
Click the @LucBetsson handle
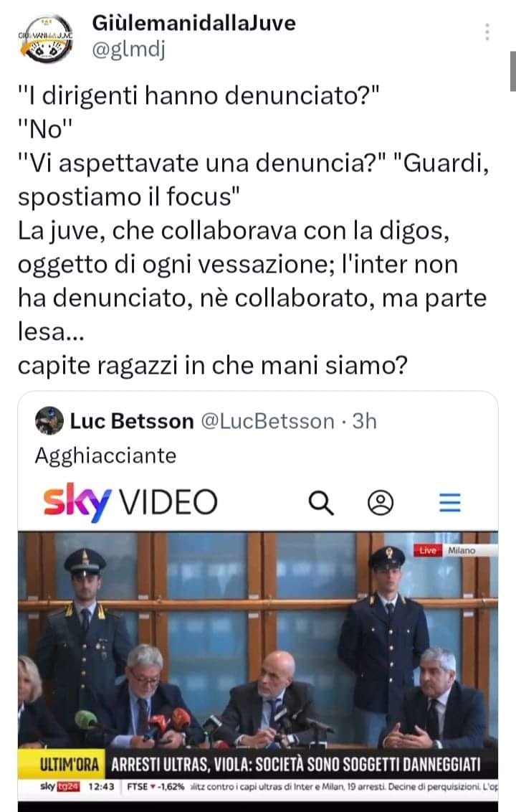click(267, 421)
